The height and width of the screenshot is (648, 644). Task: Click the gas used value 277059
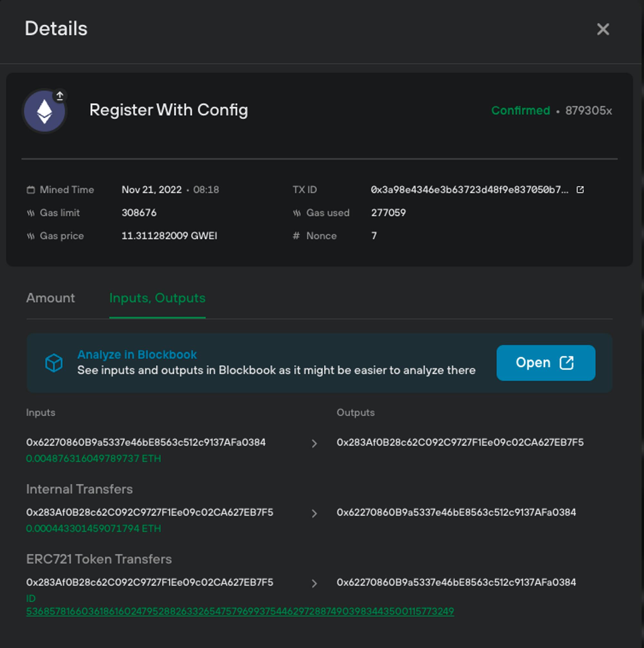point(388,213)
